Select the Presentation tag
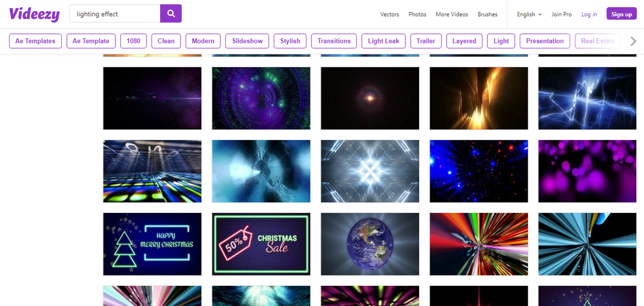The image size is (644, 306). [545, 41]
